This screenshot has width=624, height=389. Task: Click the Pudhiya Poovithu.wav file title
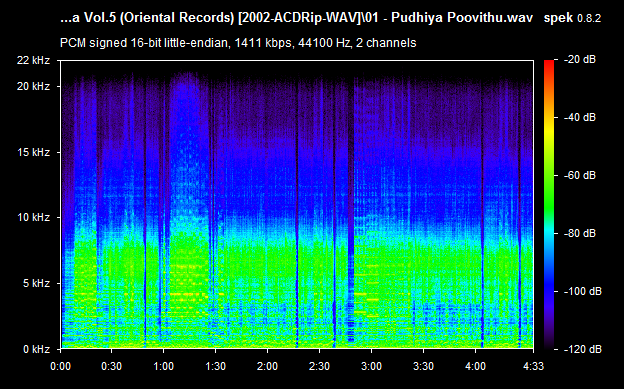462,18
